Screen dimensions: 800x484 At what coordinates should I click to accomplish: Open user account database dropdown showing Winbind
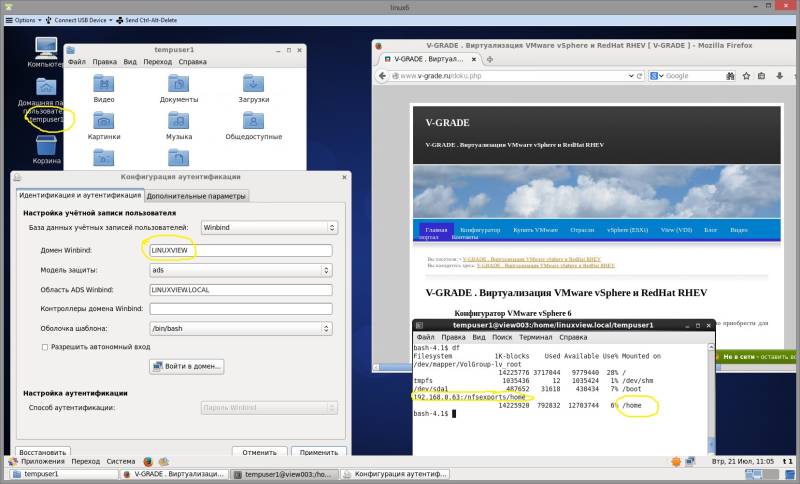[x=269, y=227]
